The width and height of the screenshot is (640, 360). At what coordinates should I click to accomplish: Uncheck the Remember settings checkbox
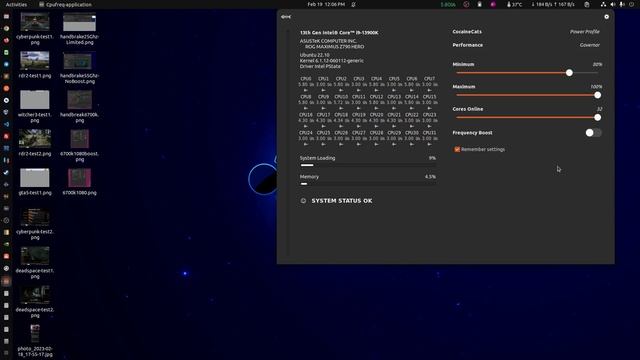[x=457, y=149]
